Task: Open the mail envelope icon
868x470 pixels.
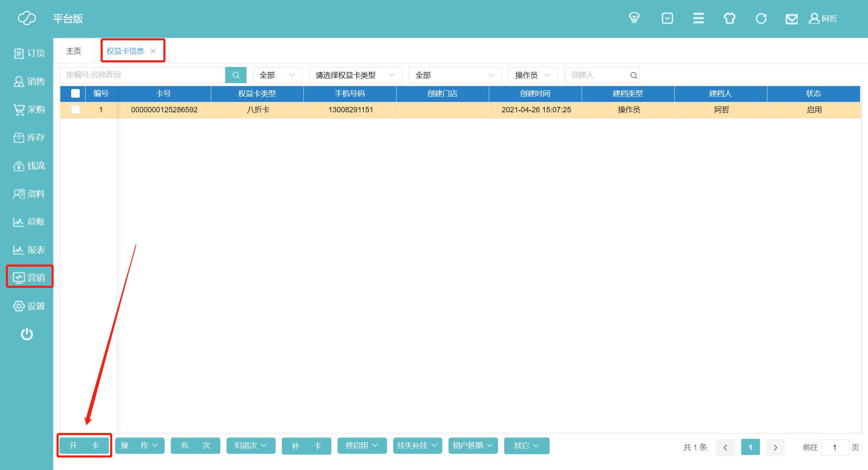Action: pos(792,19)
